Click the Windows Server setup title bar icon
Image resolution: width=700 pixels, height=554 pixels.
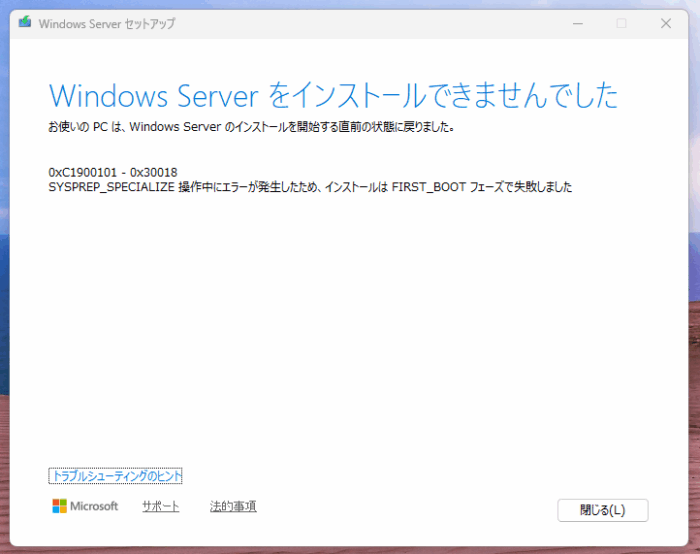[x=25, y=23]
